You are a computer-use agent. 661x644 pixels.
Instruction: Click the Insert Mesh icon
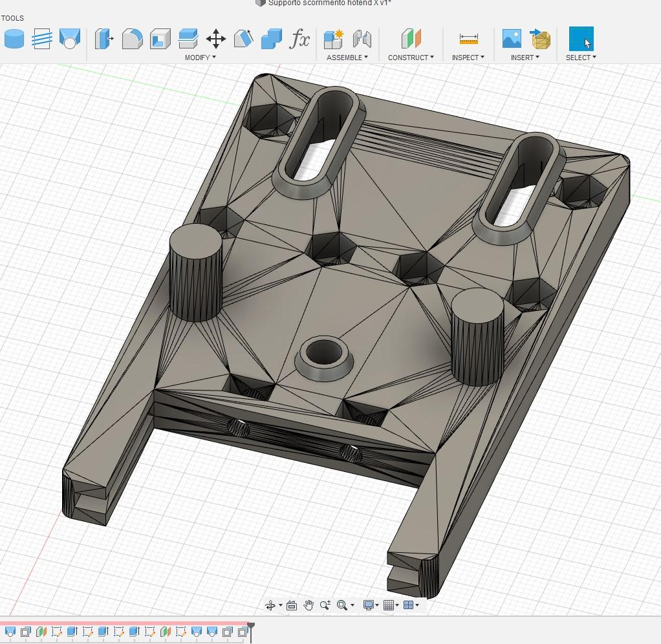pyautogui.click(x=540, y=39)
